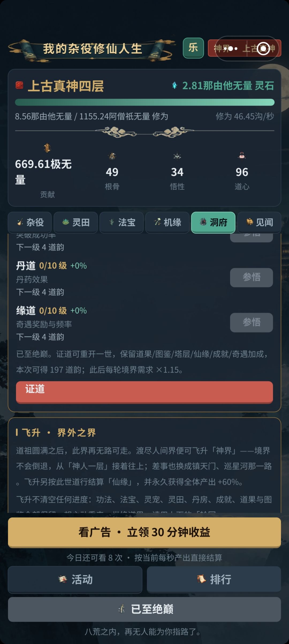This screenshot has height=644, width=289.
Task: Tap the blue 灵石 crystal icon
Action: (174, 85)
